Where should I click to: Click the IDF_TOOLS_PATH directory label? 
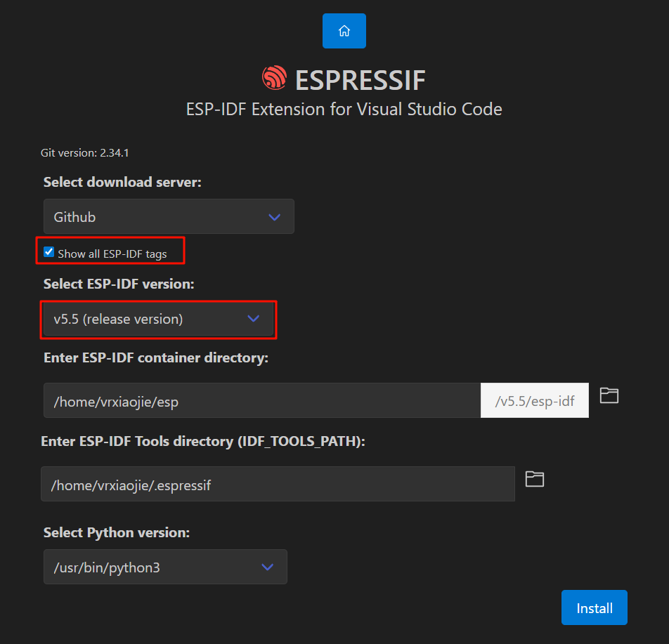tap(204, 441)
